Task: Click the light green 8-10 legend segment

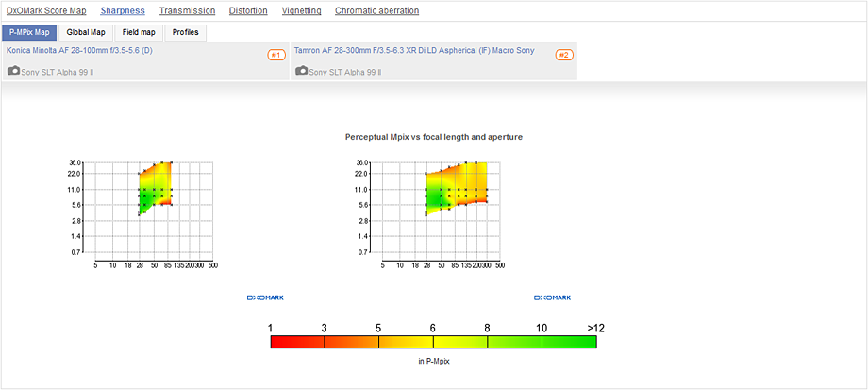Action: [x=514, y=342]
